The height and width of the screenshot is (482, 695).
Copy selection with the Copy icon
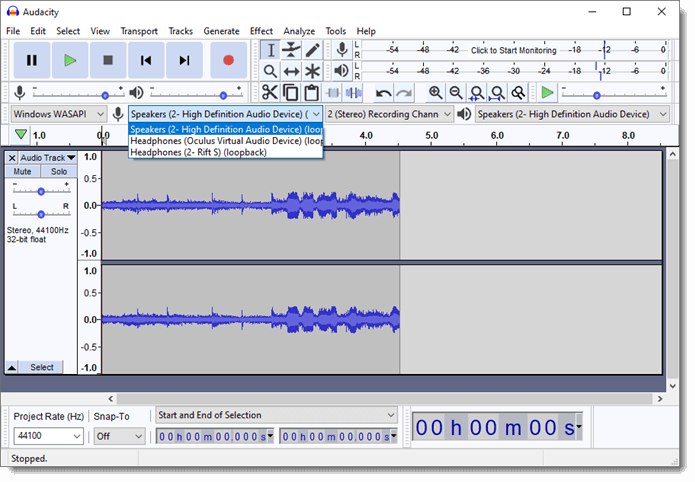(x=291, y=93)
